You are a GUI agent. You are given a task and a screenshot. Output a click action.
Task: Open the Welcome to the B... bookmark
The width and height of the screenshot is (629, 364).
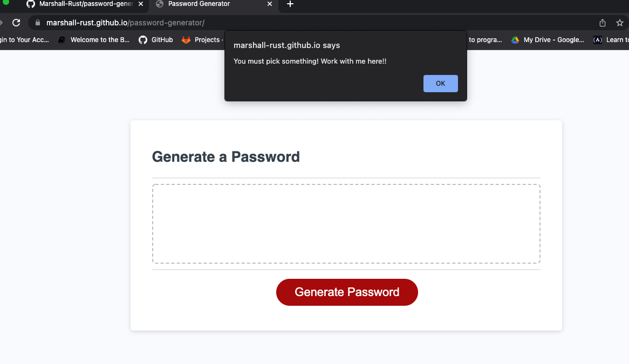click(x=100, y=39)
